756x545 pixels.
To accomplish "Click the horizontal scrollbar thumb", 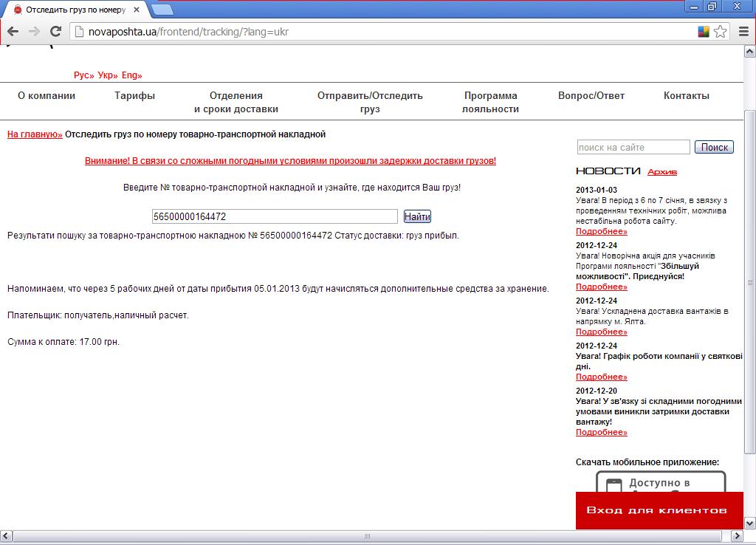I will click(x=367, y=536).
